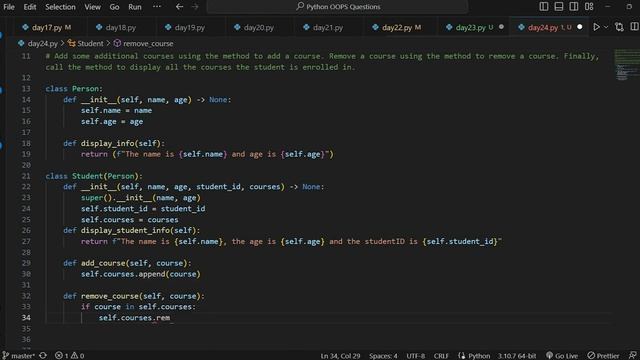Synchronize changes with the sync icon
Viewport: 640px width, 360px height.
[43, 356]
